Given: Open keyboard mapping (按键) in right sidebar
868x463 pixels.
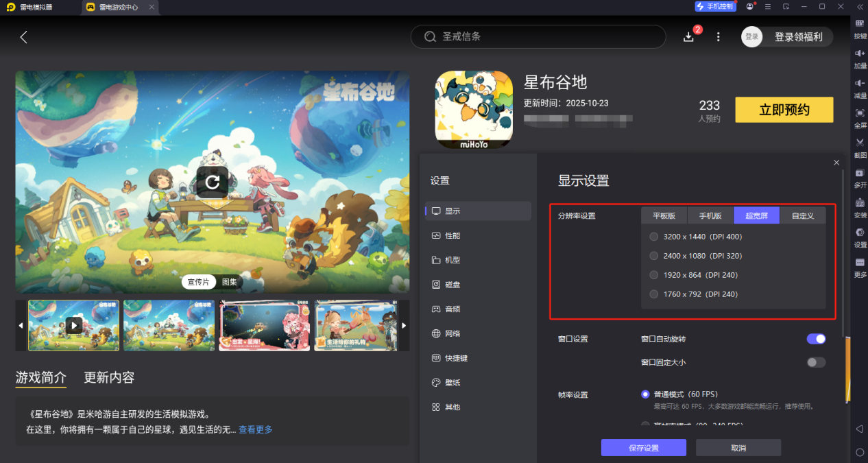Looking at the screenshot, I should tap(860, 30).
